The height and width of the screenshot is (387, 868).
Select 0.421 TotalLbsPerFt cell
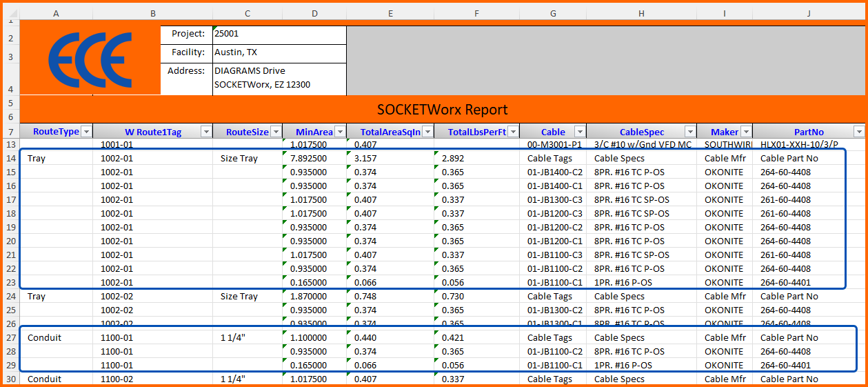(x=476, y=338)
